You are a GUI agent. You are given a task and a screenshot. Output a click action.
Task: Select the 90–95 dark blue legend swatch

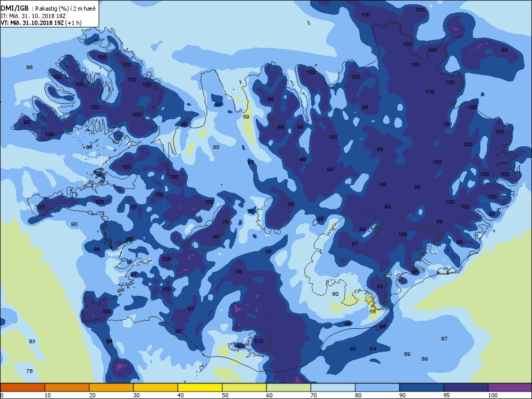coord(422,387)
